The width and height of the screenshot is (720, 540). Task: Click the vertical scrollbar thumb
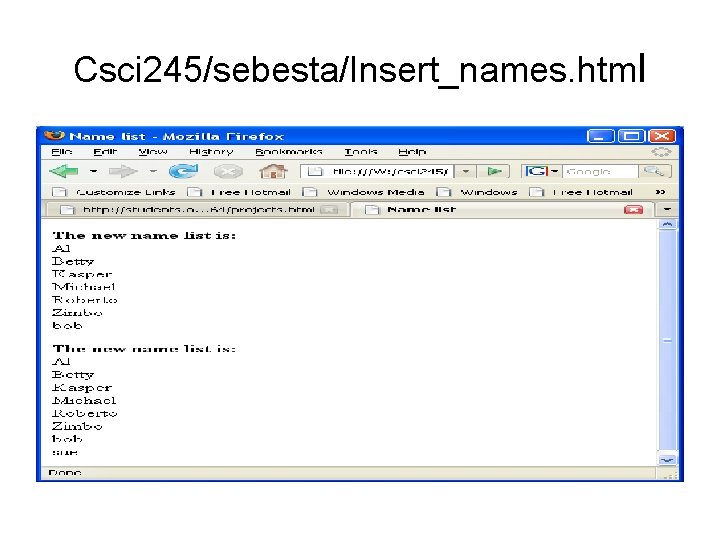[668, 340]
